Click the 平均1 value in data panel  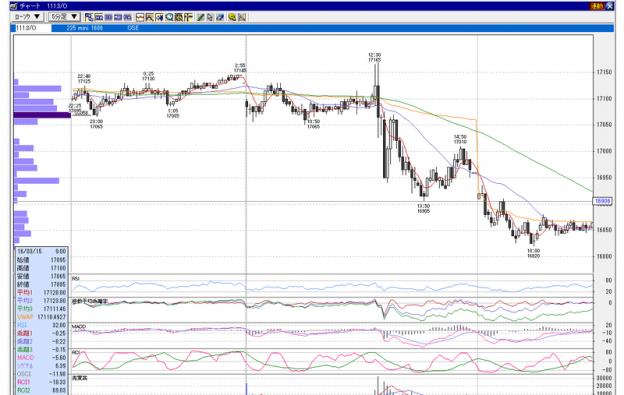pyautogui.click(x=55, y=292)
